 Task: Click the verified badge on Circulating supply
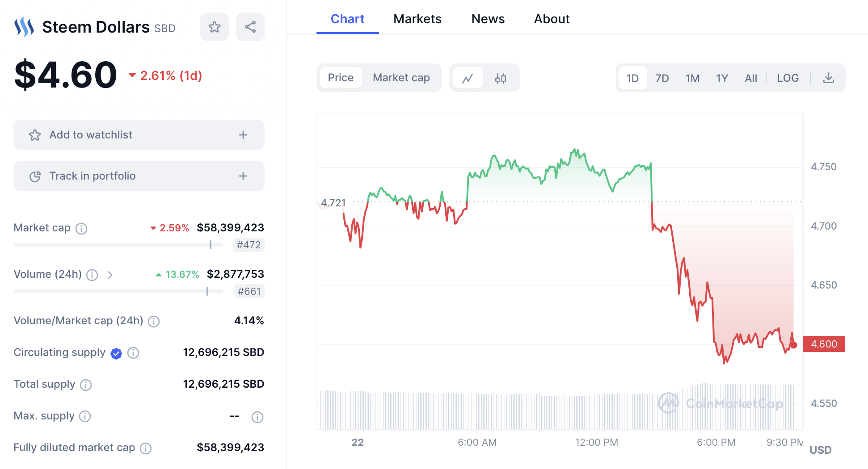pyautogui.click(x=116, y=353)
